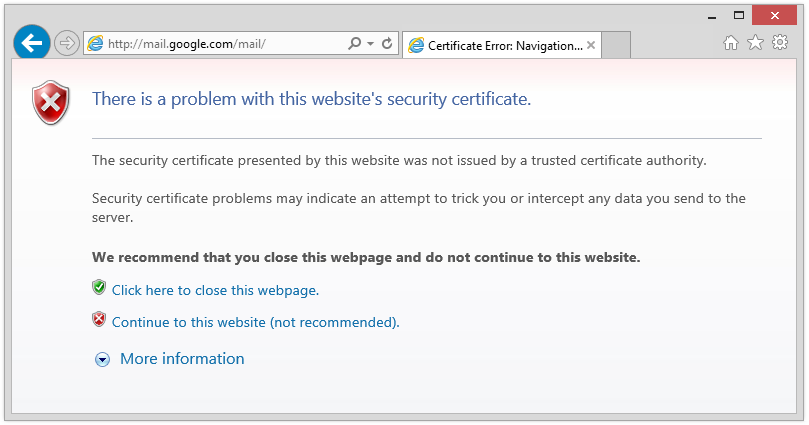Maximize the browser window

pos(739,15)
